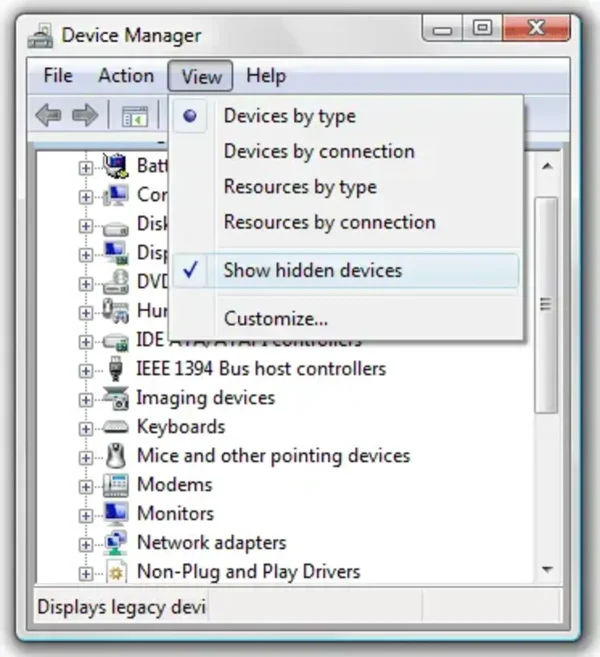Select Non-Plug and Play Drivers label
Screen dimensions: 600x657
[248, 572]
